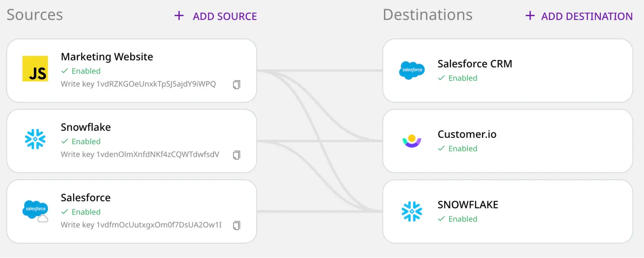Toggle Enabled status on Salesforce CRM
The width and height of the screenshot is (644, 258).
point(458,78)
